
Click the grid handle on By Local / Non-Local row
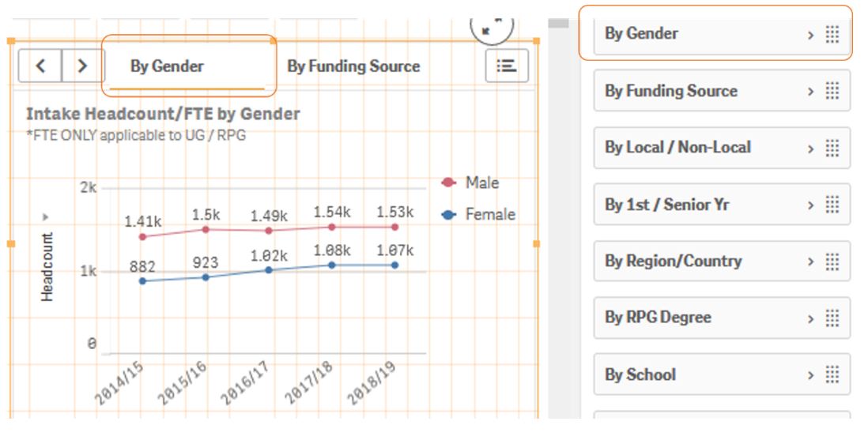coord(832,149)
